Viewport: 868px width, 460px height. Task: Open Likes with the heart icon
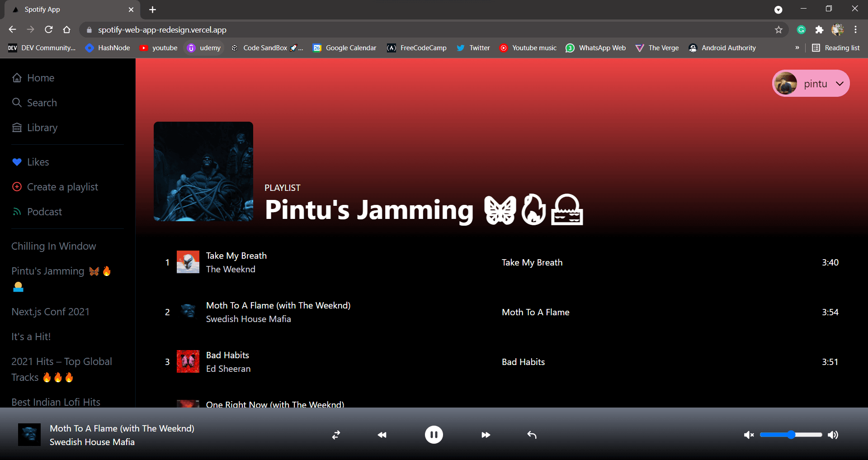coord(38,162)
